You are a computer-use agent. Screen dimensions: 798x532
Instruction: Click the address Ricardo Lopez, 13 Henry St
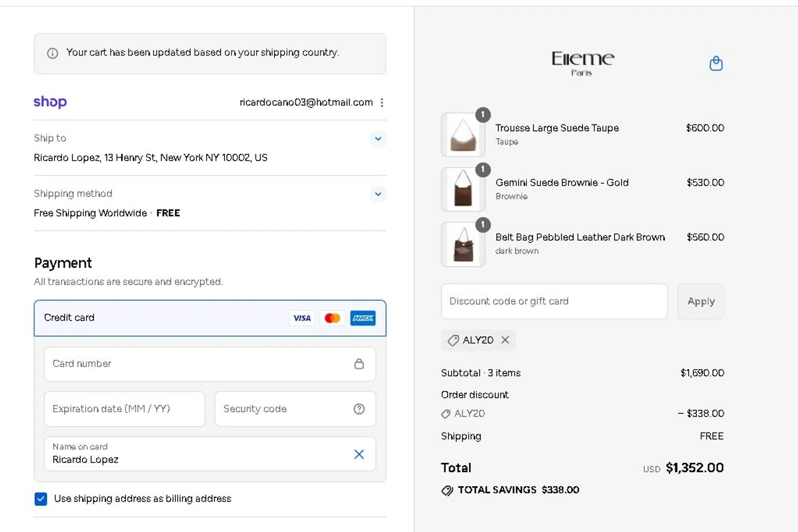151,158
